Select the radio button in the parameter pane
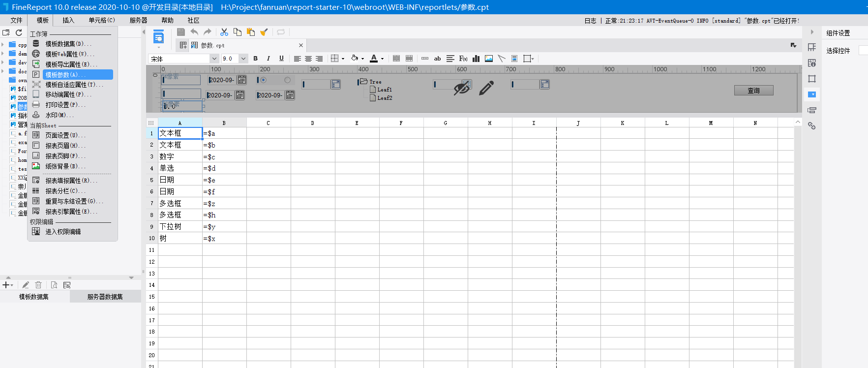Screen dimensions: 868x368 [x=263, y=80]
